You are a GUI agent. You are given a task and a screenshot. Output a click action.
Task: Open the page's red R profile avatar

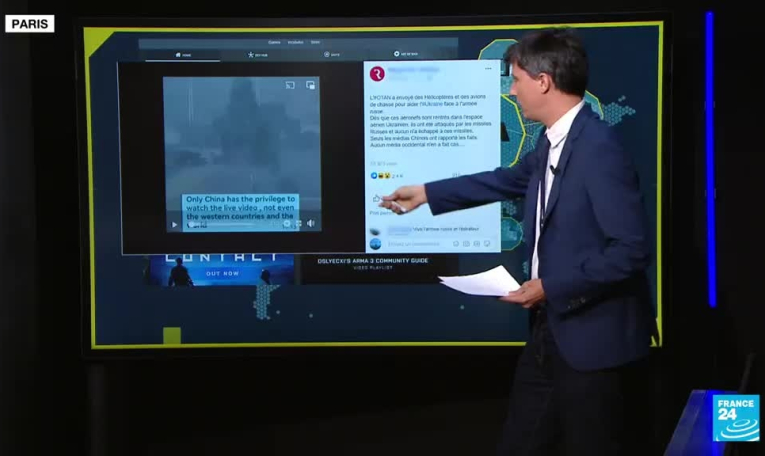[377, 74]
